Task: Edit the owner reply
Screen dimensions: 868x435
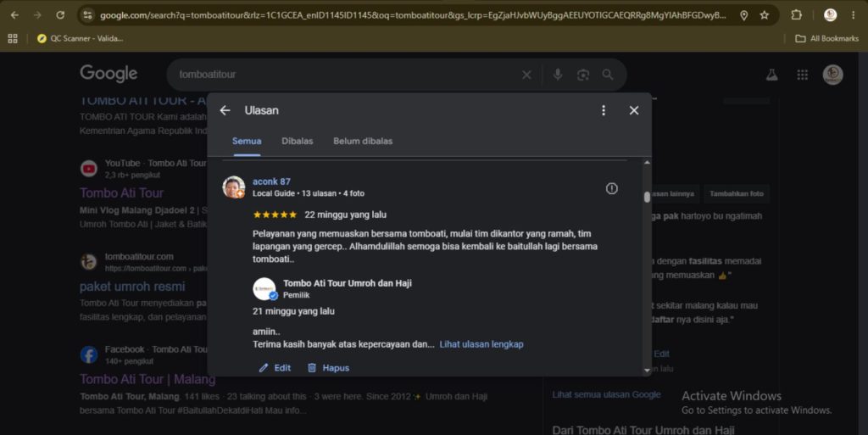Action: click(x=275, y=367)
